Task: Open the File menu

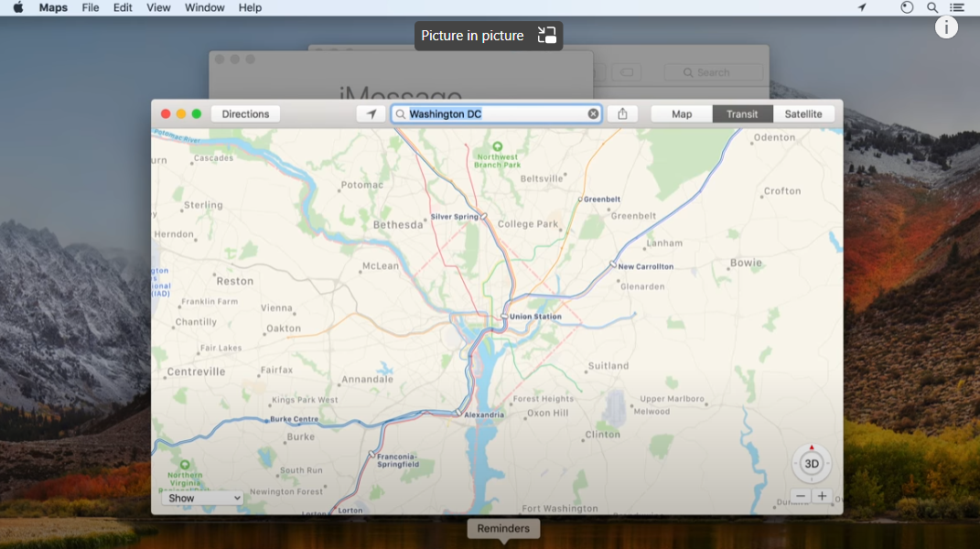Action: [91, 7]
